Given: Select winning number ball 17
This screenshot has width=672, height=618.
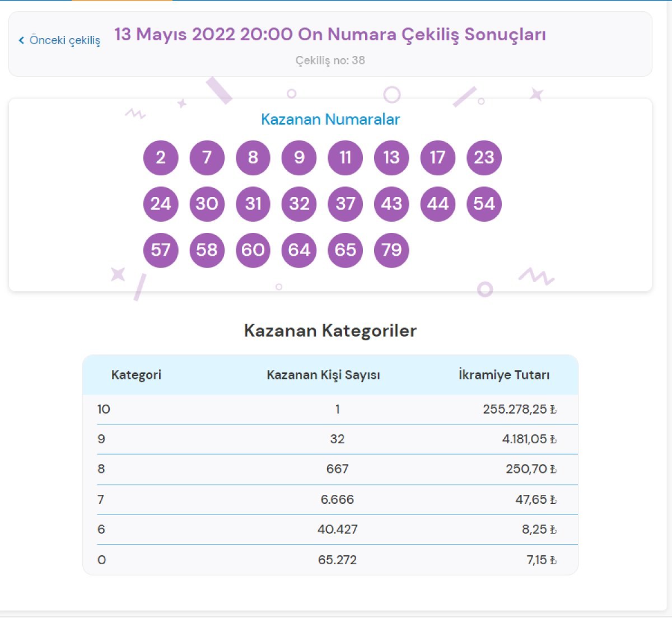Looking at the screenshot, I should coord(438,157).
